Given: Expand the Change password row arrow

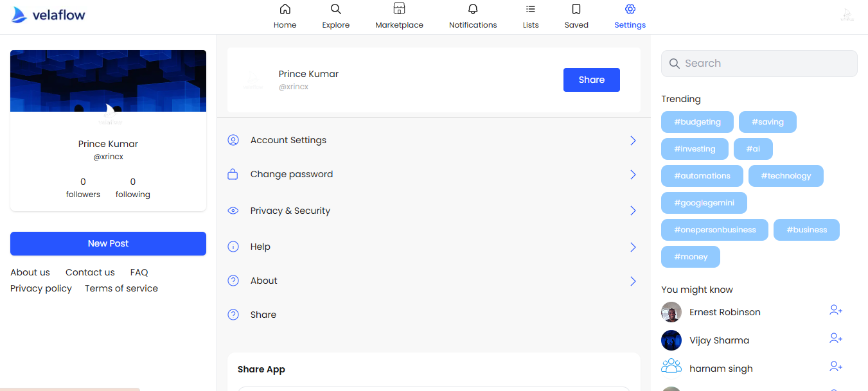Looking at the screenshot, I should click(633, 175).
